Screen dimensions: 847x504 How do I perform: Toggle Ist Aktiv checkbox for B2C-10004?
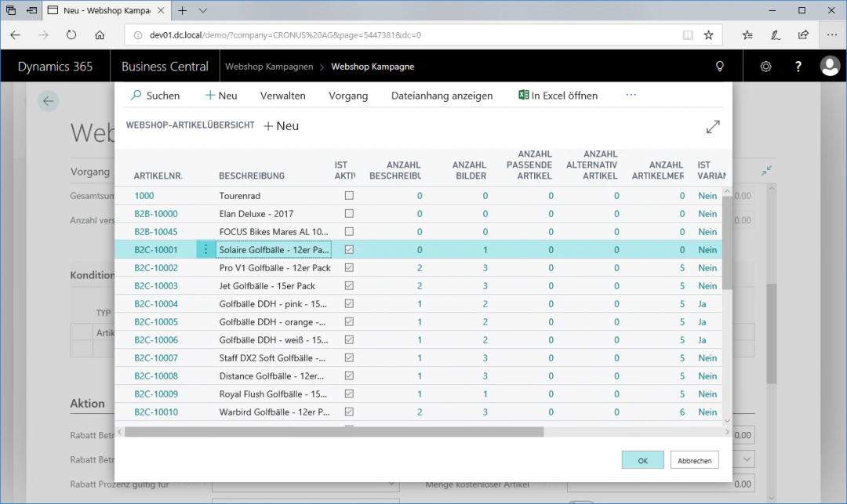349,304
